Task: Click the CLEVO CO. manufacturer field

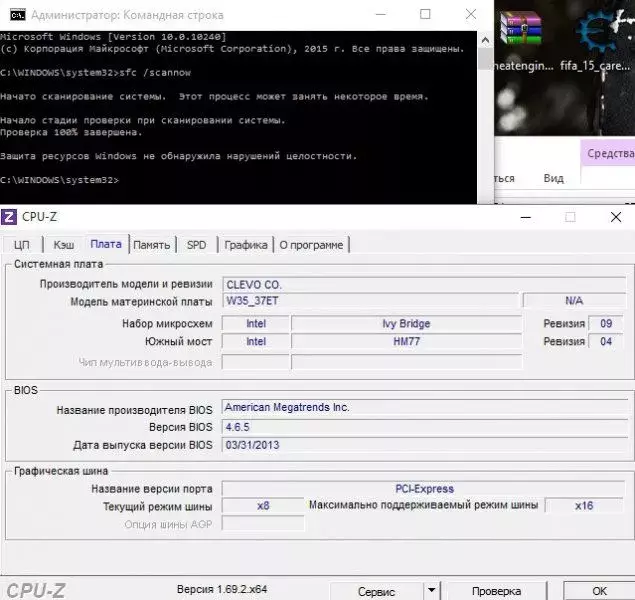Action: (x=424, y=285)
